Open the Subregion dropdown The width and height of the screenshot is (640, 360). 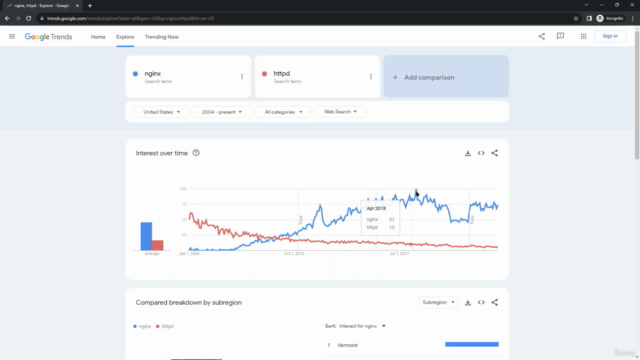[x=438, y=302]
